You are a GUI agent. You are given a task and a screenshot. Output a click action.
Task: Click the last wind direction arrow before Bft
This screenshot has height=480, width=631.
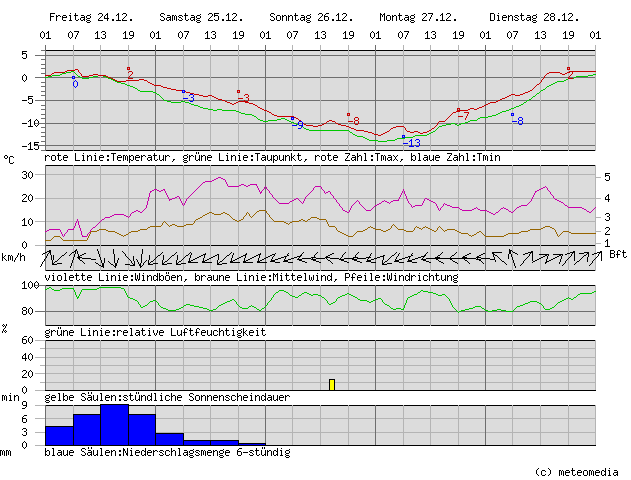click(596, 258)
